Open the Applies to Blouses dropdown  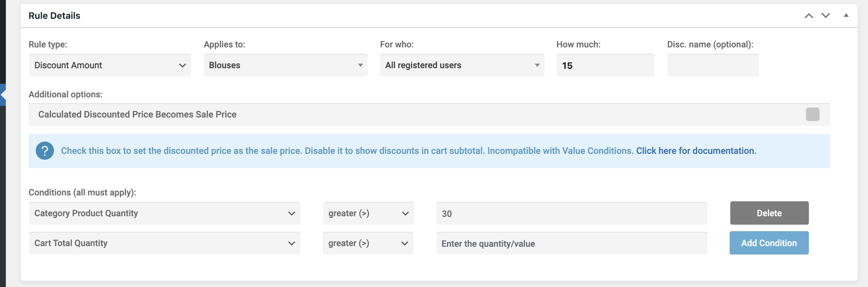click(x=286, y=65)
